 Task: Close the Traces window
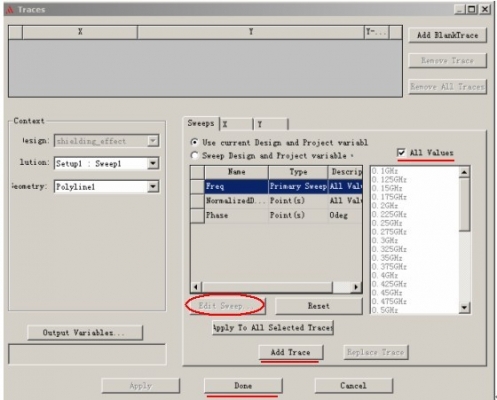[x=485, y=9]
